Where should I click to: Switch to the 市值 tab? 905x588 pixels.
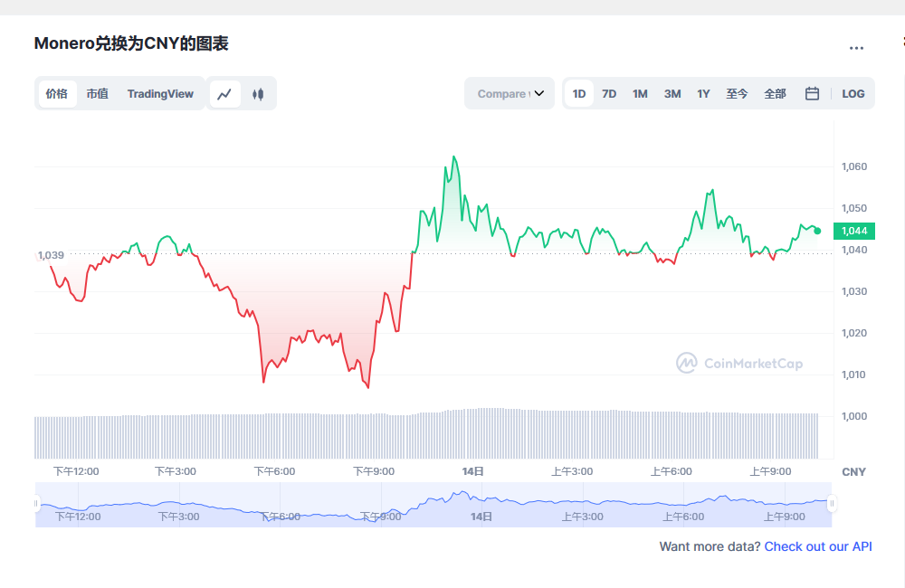[x=97, y=93]
